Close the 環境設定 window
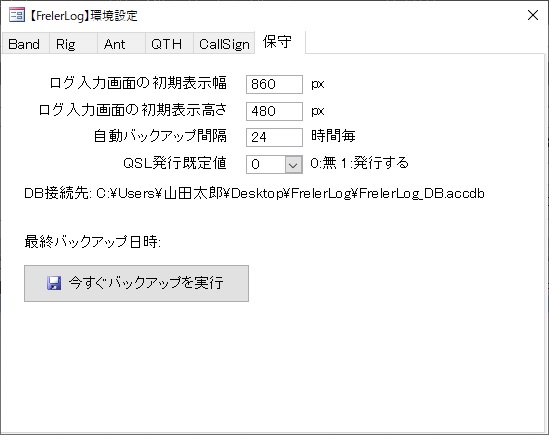549x435 pixels. 533,15
